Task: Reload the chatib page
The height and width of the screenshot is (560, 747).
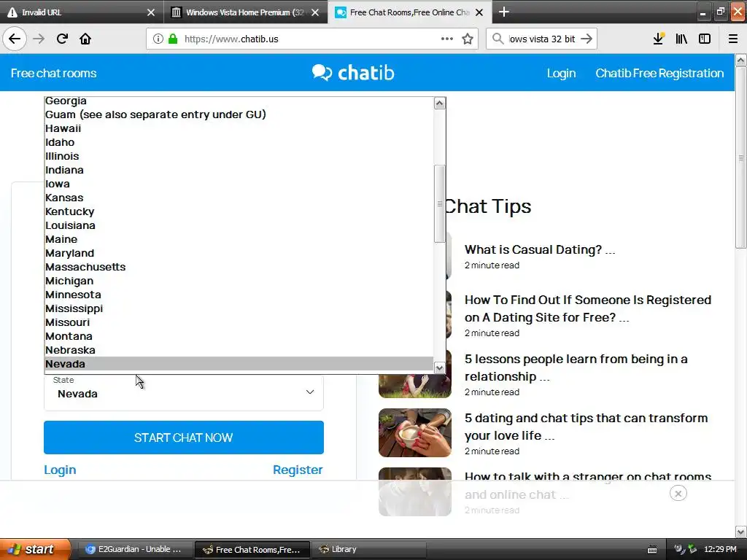Action: (62, 39)
